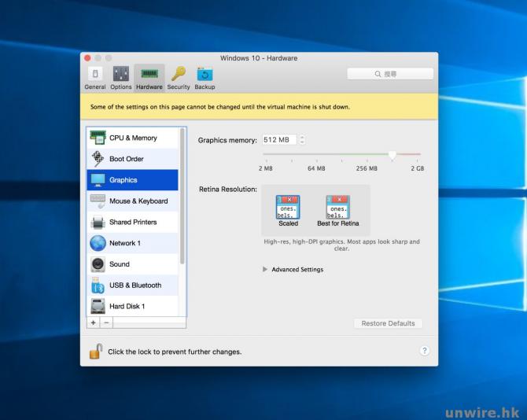Select CPU & Memory in the list

[x=132, y=138]
